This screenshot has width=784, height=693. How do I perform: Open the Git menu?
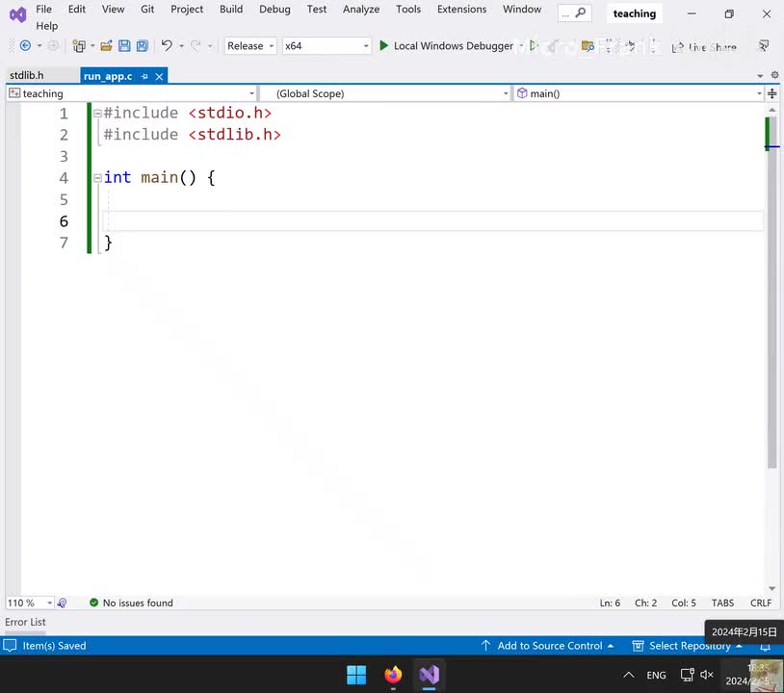(x=147, y=9)
